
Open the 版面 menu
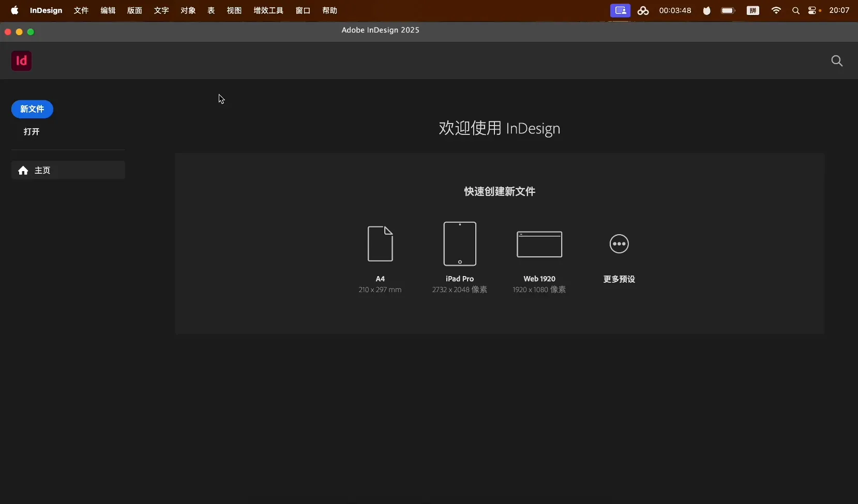[135, 10]
